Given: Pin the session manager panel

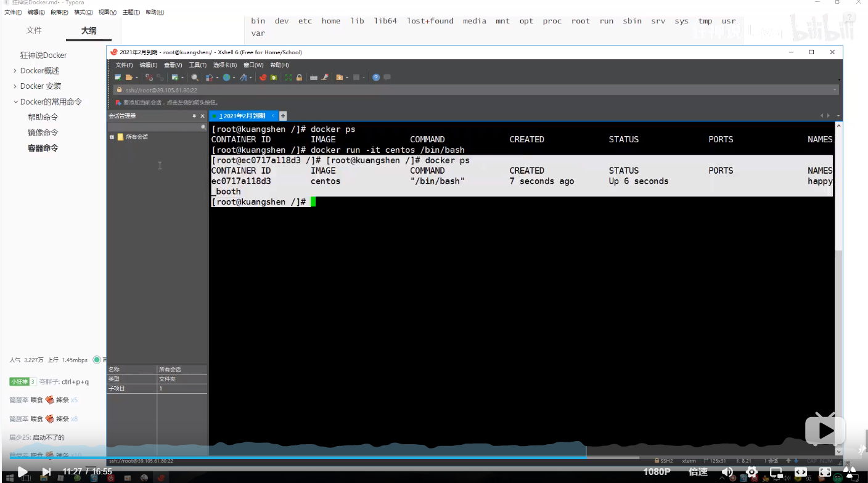Looking at the screenshot, I should tap(194, 116).
